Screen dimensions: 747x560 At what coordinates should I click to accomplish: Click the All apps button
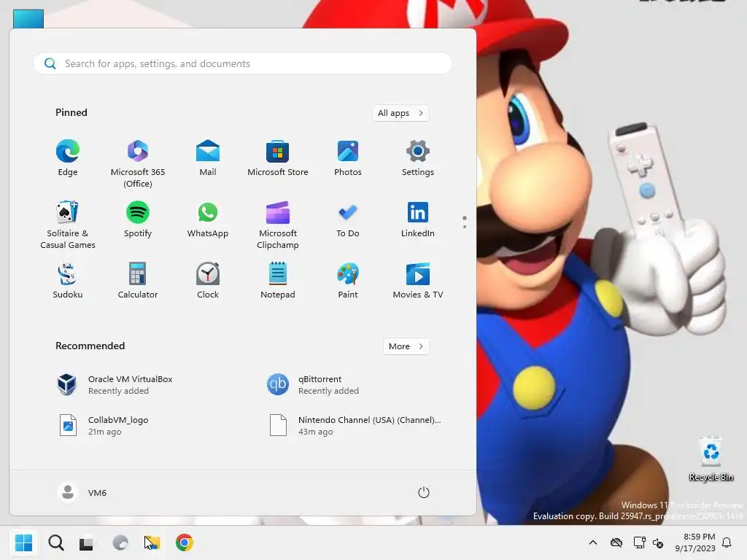[x=400, y=113]
